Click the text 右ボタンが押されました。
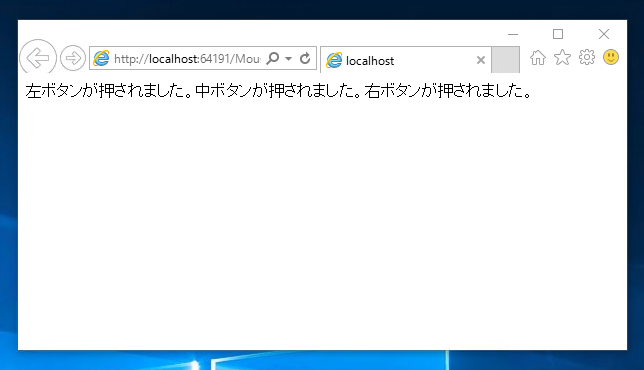The height and width of the screenshot is (370, 644). coord(448,91)
